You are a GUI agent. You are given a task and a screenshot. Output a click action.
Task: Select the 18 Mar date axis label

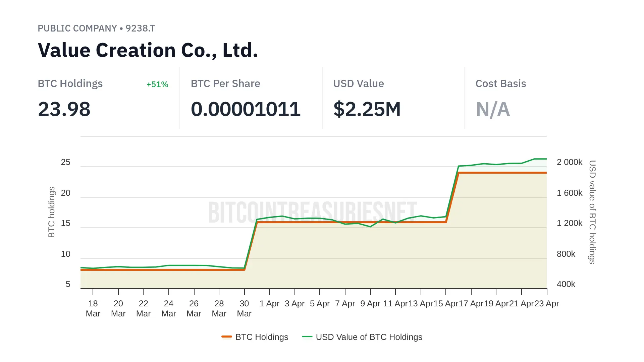(x=93, y=308)
